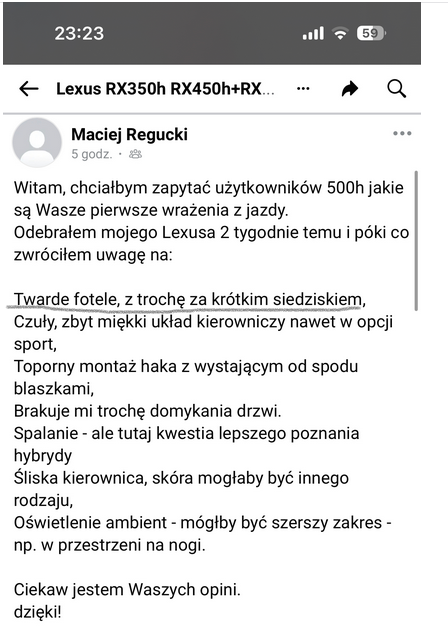Screen dimensions: 448x628
Task: Open the Lexus RX350h RX450h+RX group title
Action: pos(165,89)
